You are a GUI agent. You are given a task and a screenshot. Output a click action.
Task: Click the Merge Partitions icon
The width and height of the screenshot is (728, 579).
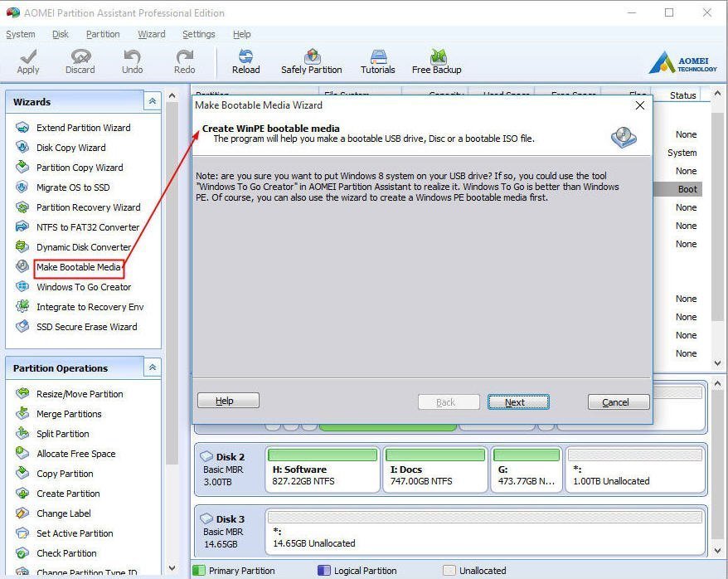[22, 413]
